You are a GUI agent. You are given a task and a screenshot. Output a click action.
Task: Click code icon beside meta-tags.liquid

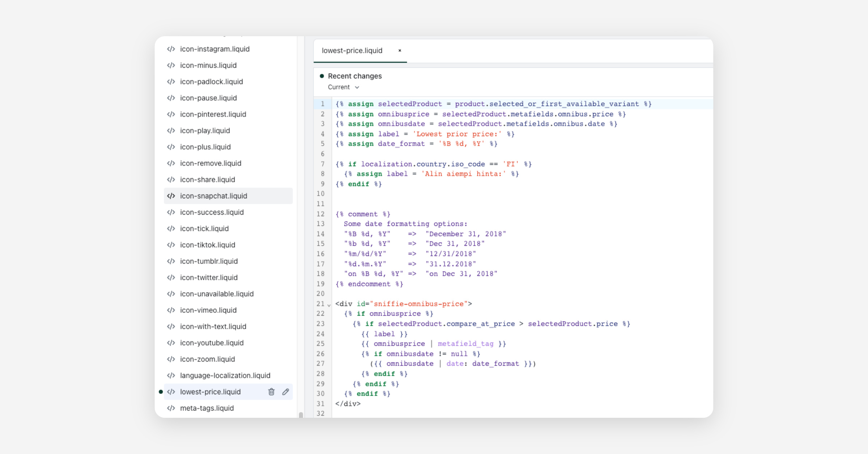coord(171,408)
